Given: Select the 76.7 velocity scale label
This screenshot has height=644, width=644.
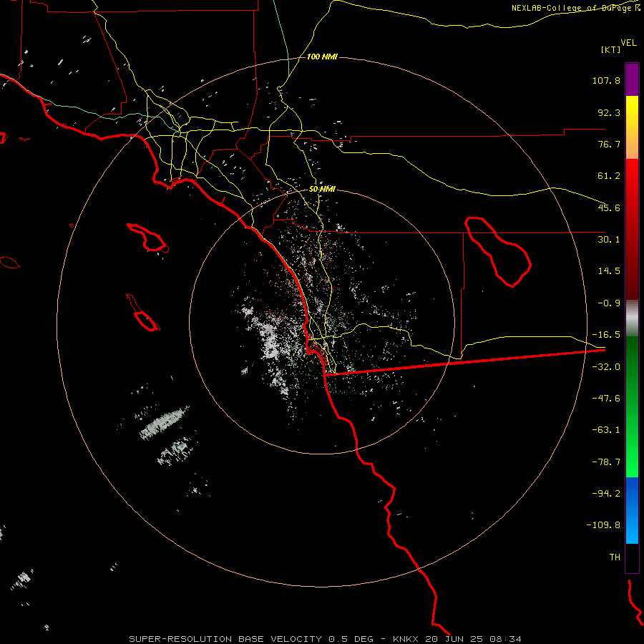Looking at the screenshot, I should click(609, 144).
